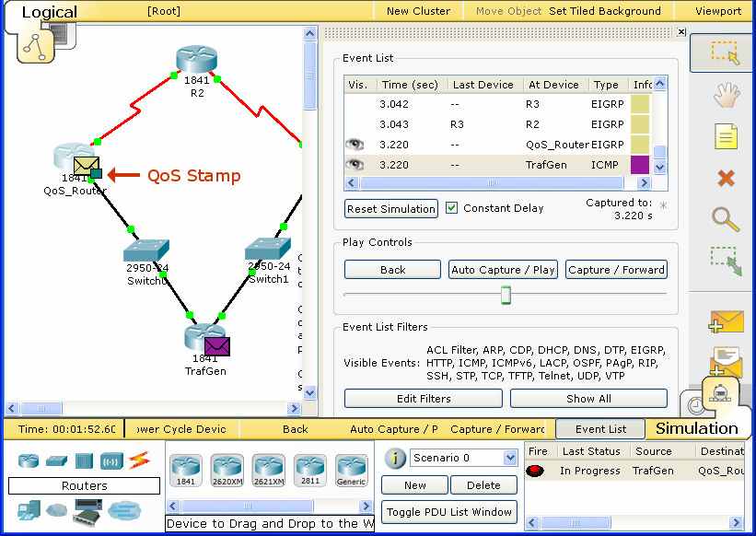Open the scenario information i icon
Viewport: 756px width, 536px height.
395,458
